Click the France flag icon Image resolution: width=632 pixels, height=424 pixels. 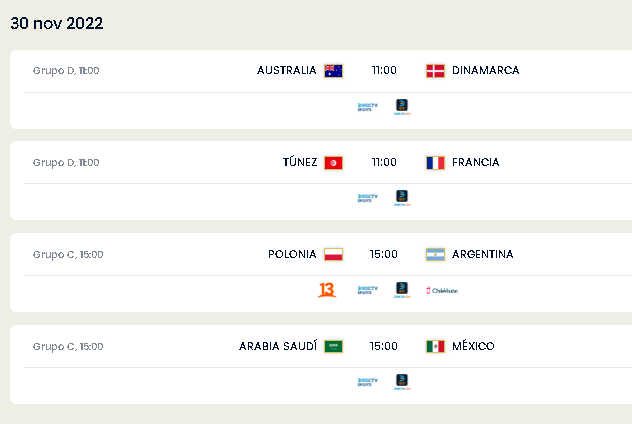pyautogui.click(x=435, y=162)
